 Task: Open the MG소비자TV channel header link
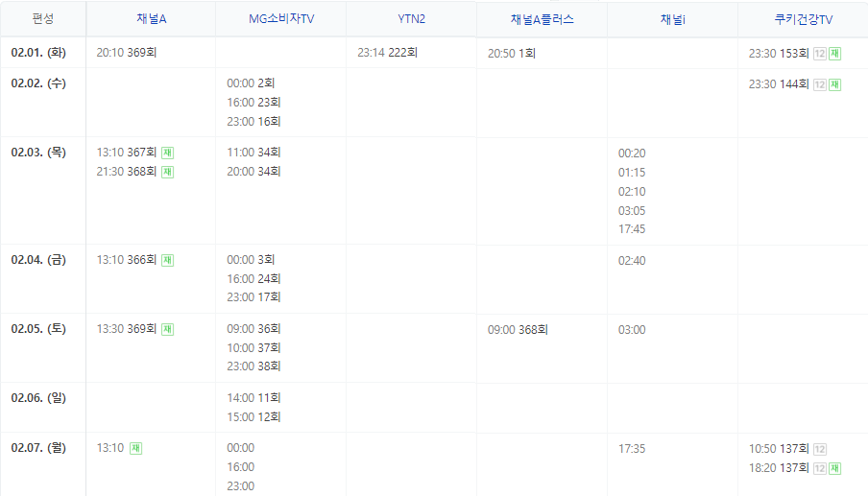pyautogui.click(x=281, y=19)
